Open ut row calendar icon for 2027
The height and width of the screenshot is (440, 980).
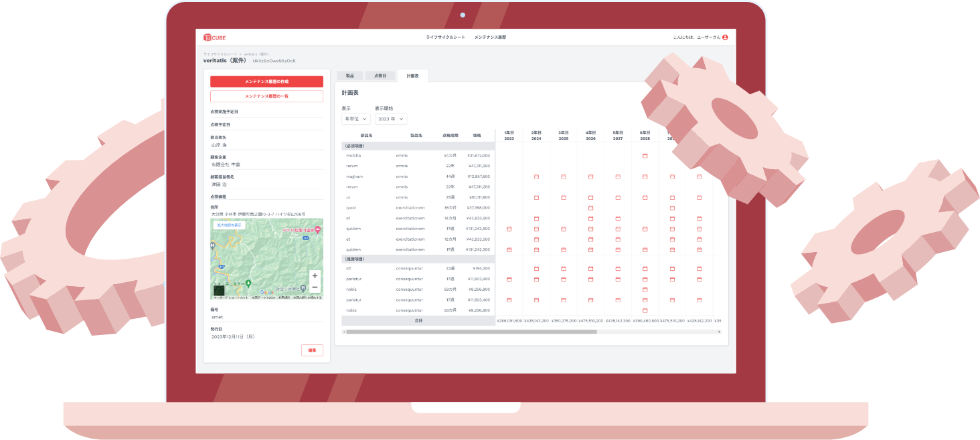click(x=618, y=197)
